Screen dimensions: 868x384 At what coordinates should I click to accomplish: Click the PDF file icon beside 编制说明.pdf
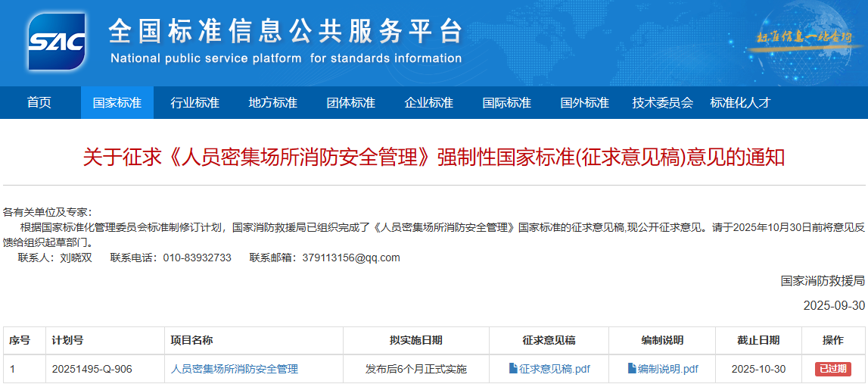(x=632, y=368)
